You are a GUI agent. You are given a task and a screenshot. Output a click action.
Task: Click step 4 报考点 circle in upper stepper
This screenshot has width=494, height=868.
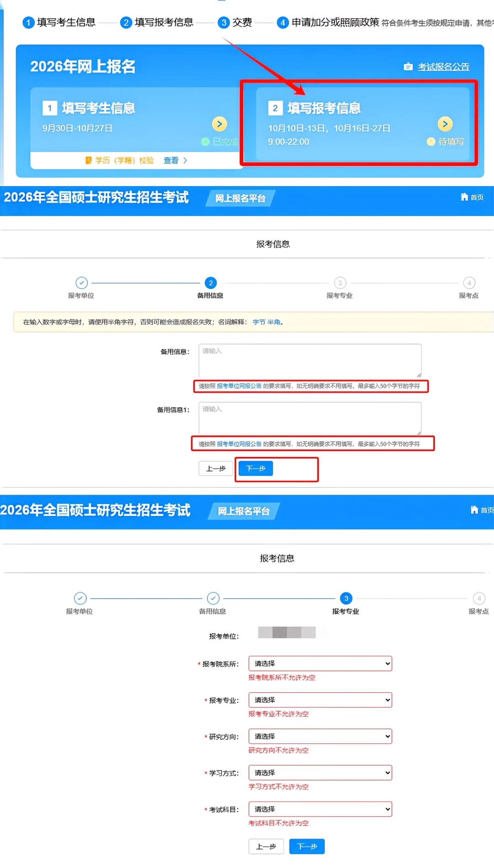469,283
